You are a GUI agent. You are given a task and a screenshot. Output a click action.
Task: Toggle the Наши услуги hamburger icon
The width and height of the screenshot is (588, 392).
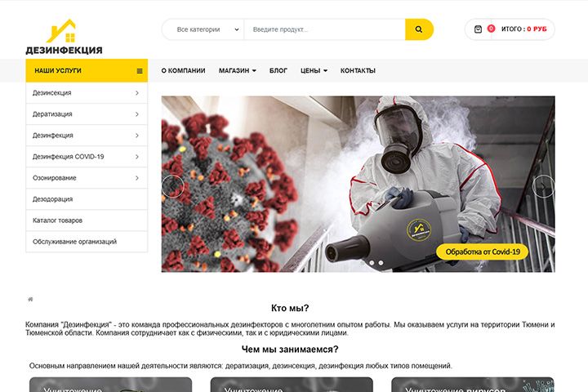tap(140, 71)
